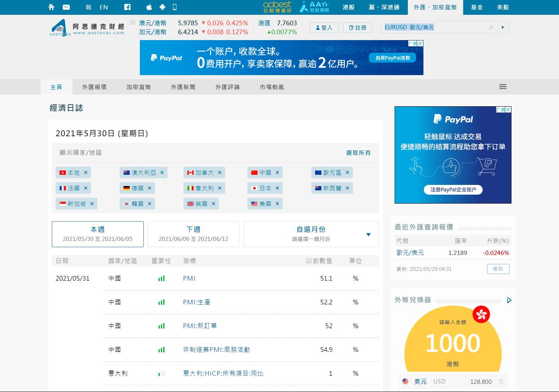The image size is (559, 392).
Task: Open the mobile phone version icon
Action: tap(175, 7)
